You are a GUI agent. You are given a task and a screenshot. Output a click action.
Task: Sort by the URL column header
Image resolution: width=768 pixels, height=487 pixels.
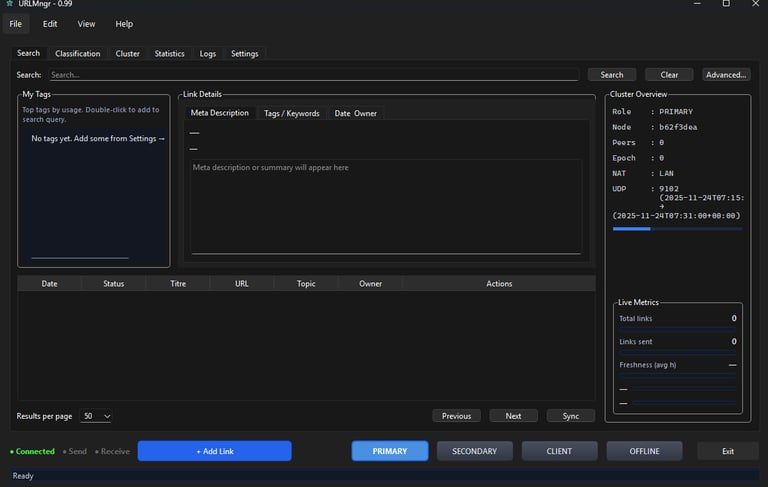[x=241, y=284]
